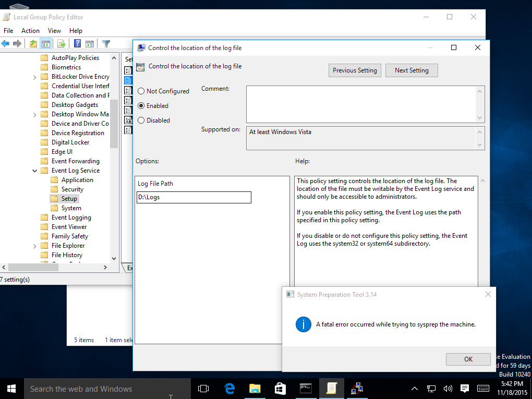Image resolution: width=532 pixels, height=399 pixels.
Task: Click the tree pane scroll down arrow
Action: click(114, 259)
